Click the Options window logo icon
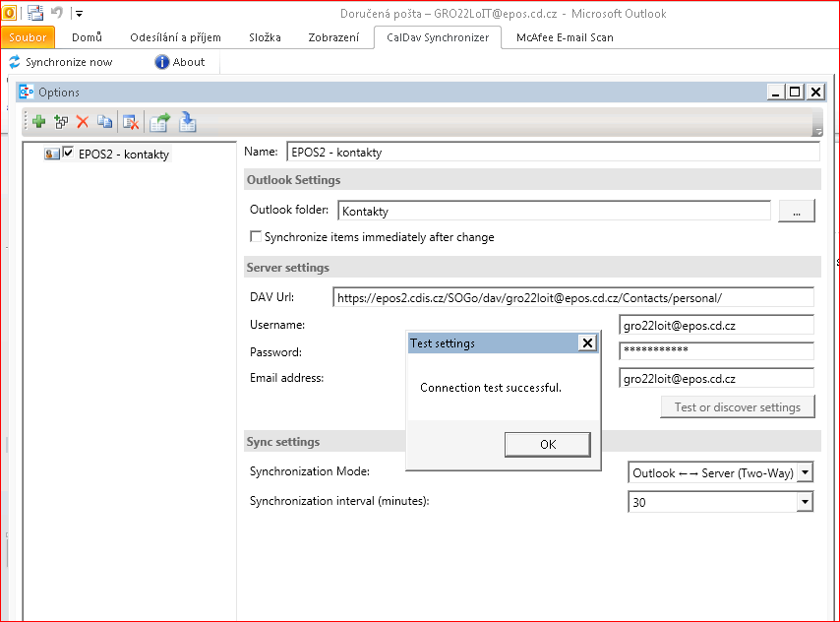Viewport: 840px width, 622px height. 27,93
